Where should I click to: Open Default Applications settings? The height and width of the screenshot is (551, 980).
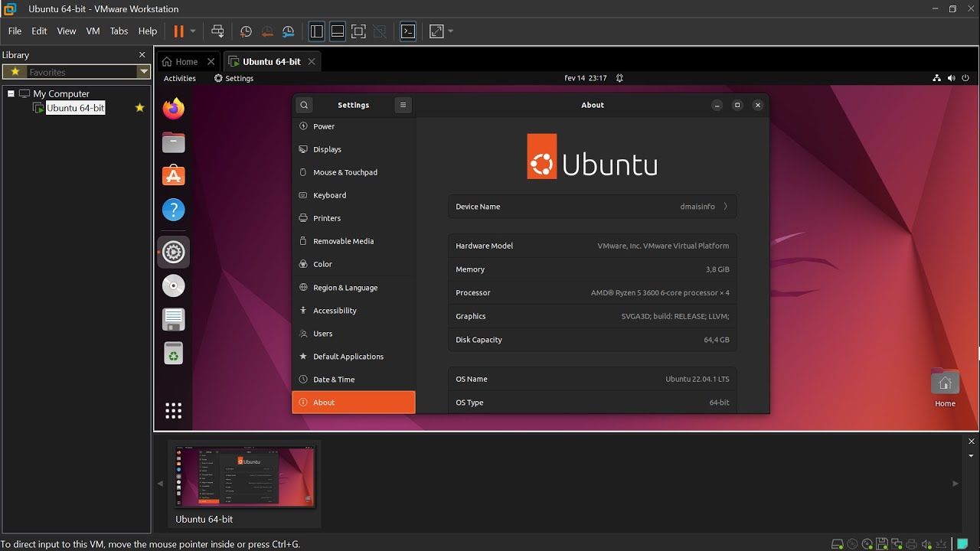pos(354,357)
